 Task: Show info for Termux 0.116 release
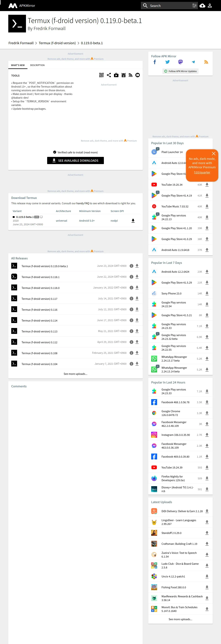click(x=131, y=310)
